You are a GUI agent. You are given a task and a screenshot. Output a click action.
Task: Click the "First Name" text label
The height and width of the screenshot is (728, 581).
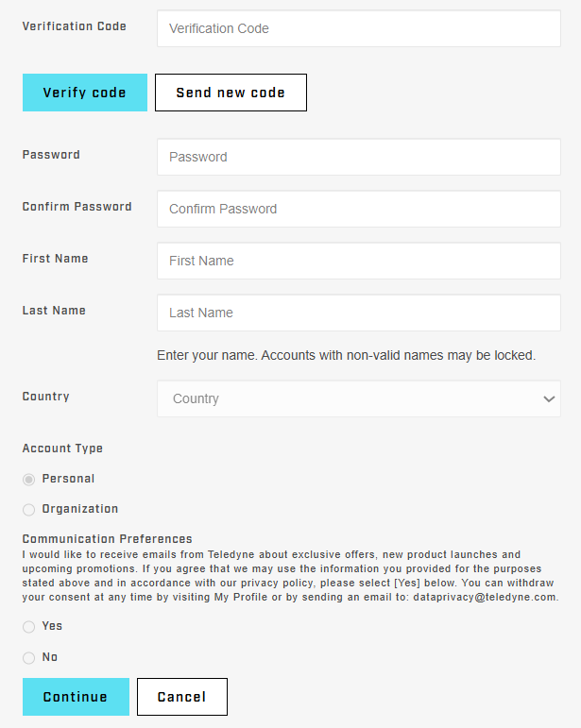click(56, 259)
